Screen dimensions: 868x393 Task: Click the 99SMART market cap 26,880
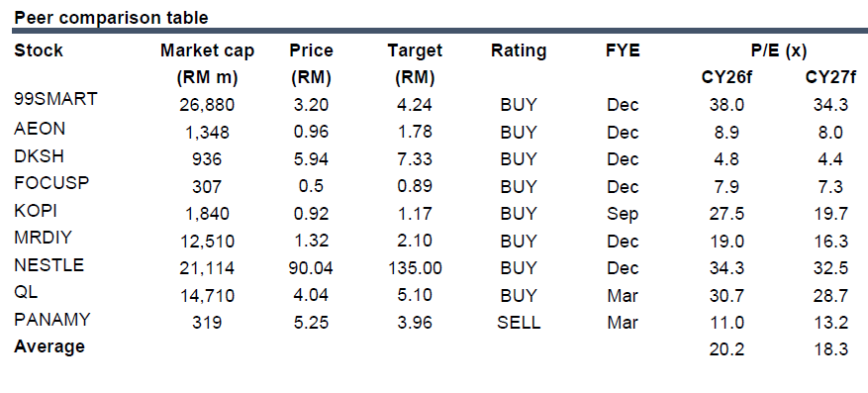207,105
